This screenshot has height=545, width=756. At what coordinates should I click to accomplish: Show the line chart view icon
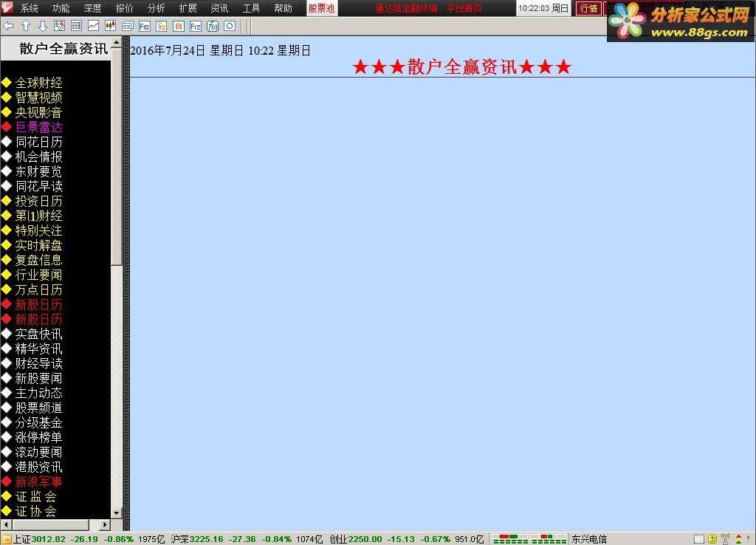click(x=93, y=26)
